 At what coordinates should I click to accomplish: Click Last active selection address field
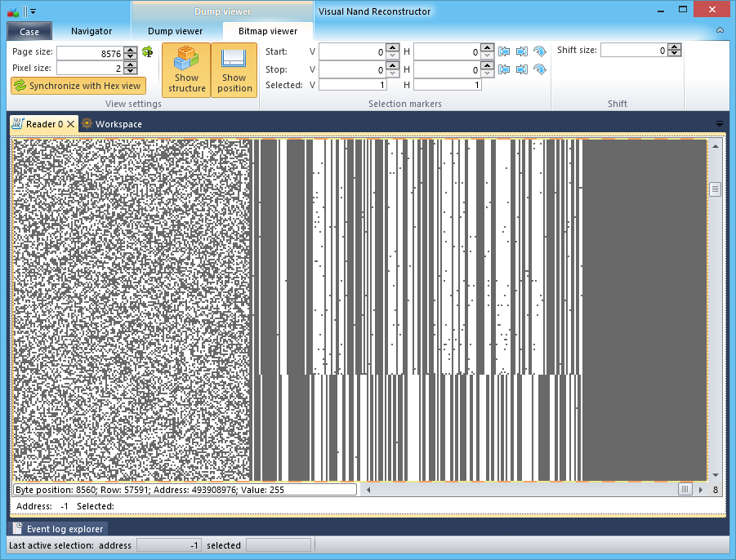click(169, 545)
